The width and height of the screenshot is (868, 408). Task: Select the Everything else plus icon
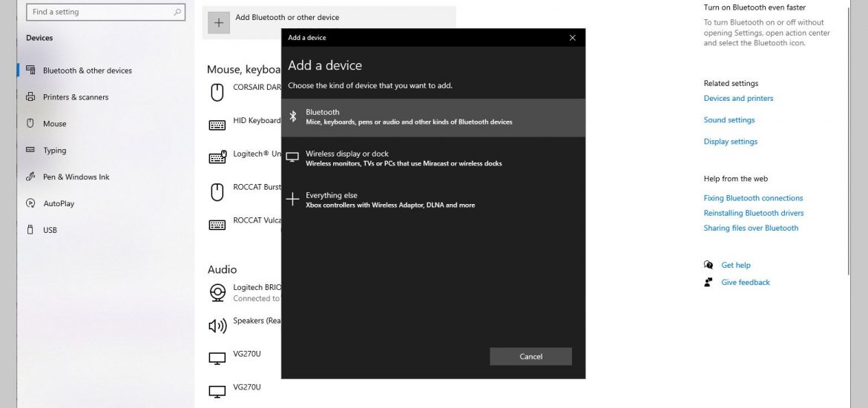[292, 200]
